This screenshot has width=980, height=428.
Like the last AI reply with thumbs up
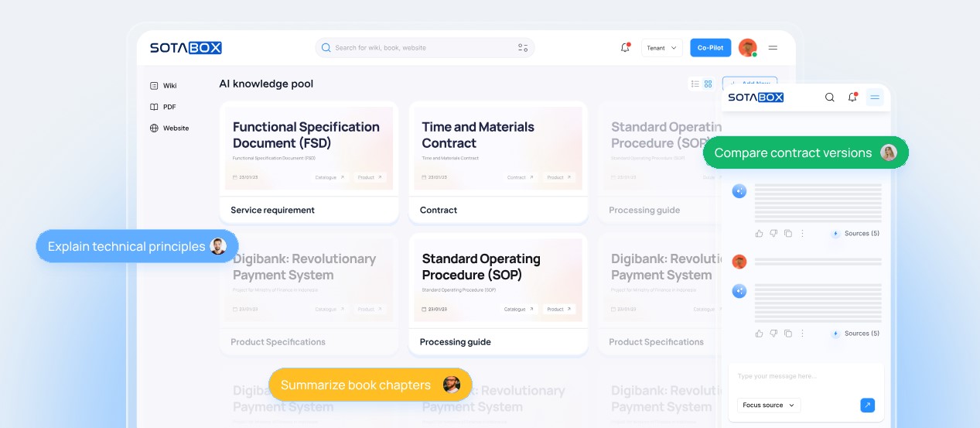tap(759, 334)
